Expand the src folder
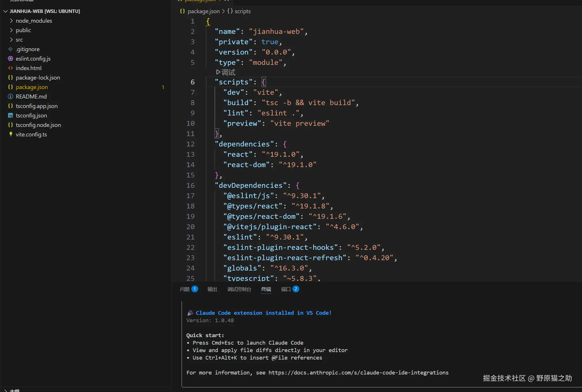The width and height of the screenshot is (582, 392). pyautogui.click(x=11, y=40)
